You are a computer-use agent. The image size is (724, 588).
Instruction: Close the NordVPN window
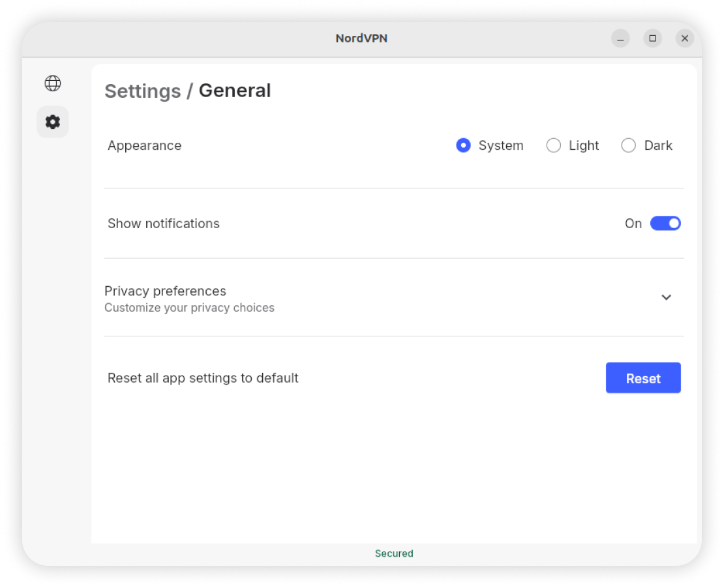684,38
